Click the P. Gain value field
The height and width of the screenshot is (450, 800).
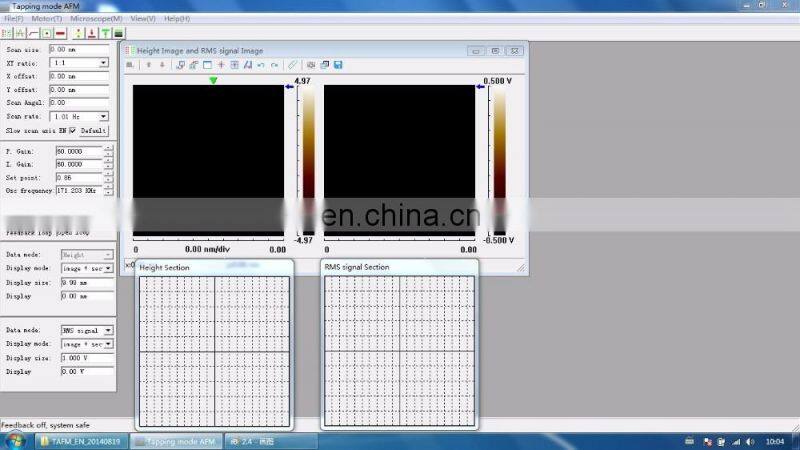(x=79, y=152)
